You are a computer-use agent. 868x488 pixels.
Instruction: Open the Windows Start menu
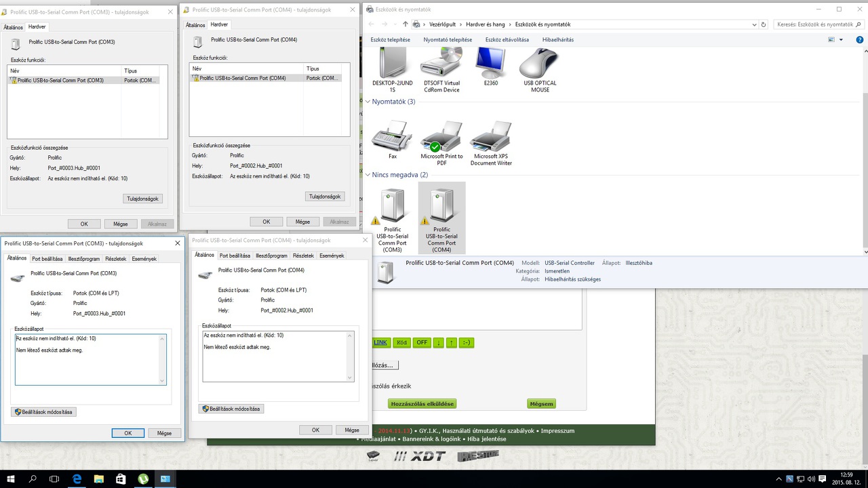(x=12, y=479)
